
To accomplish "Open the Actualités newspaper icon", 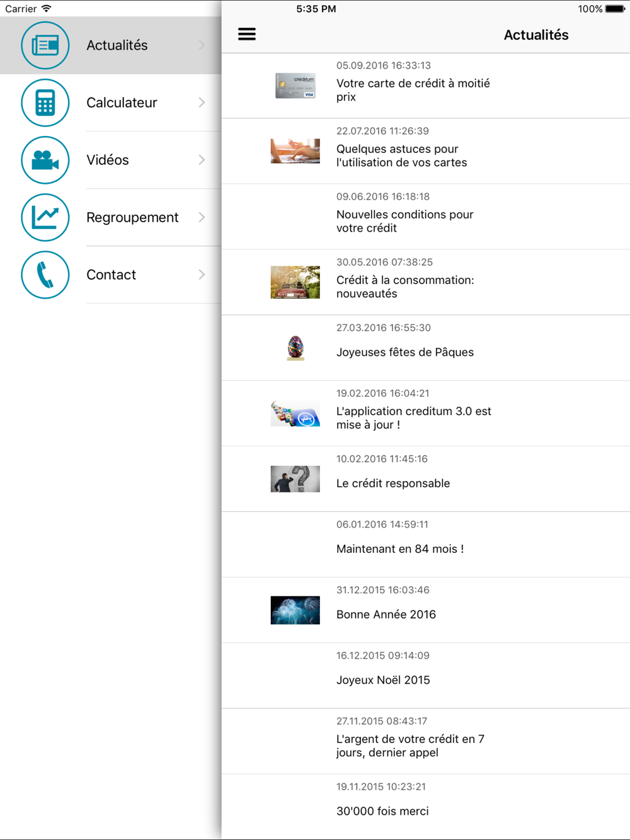I will (45, 45).
